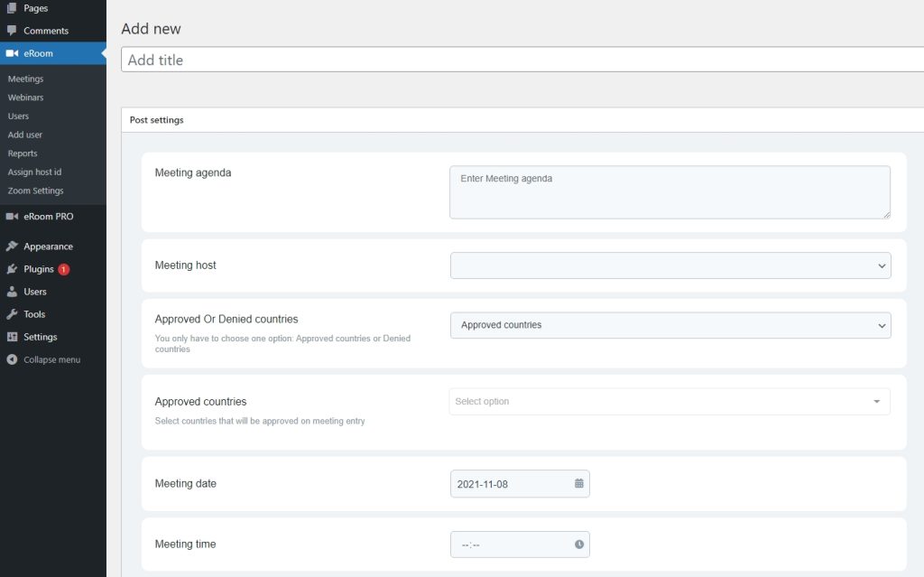Click the eRoom PRO camera icon
Screen dimensions: 924x577
click(x=12, y=217)
